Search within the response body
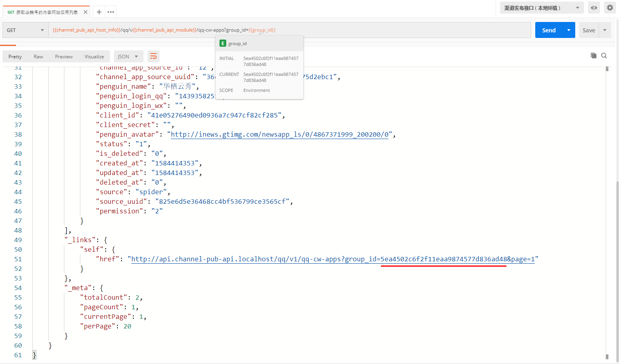Image resolution: width=620 pixels, height=364 pixels. (604, 56)
